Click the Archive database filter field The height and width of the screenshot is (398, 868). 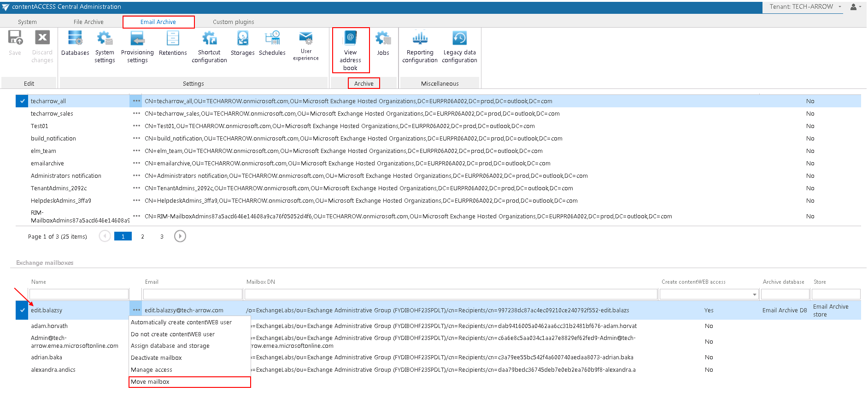coord(785,294)
